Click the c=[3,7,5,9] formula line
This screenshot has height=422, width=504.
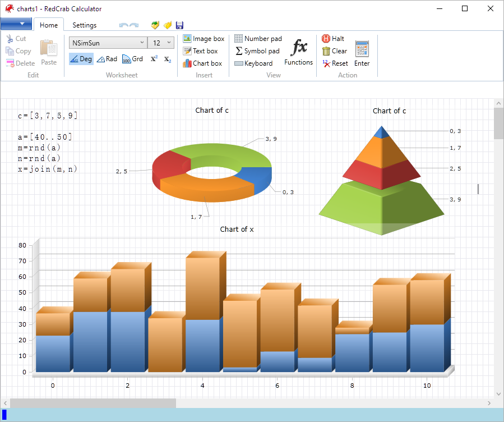click(48, 116)
